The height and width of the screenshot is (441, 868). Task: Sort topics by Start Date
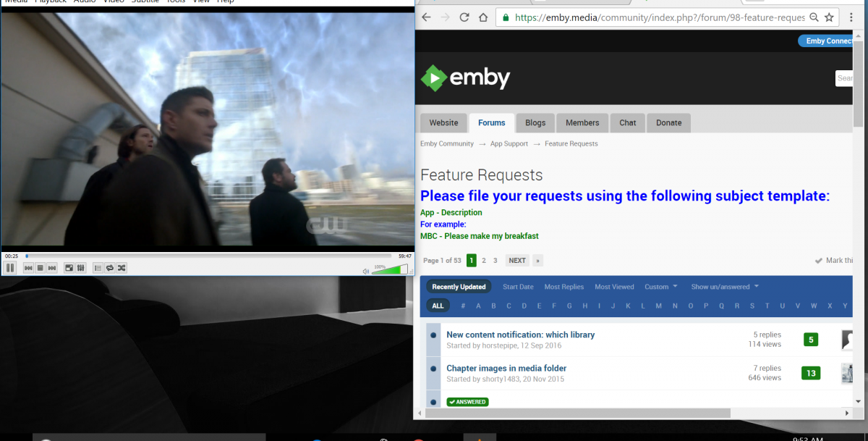tap(518, 287)
